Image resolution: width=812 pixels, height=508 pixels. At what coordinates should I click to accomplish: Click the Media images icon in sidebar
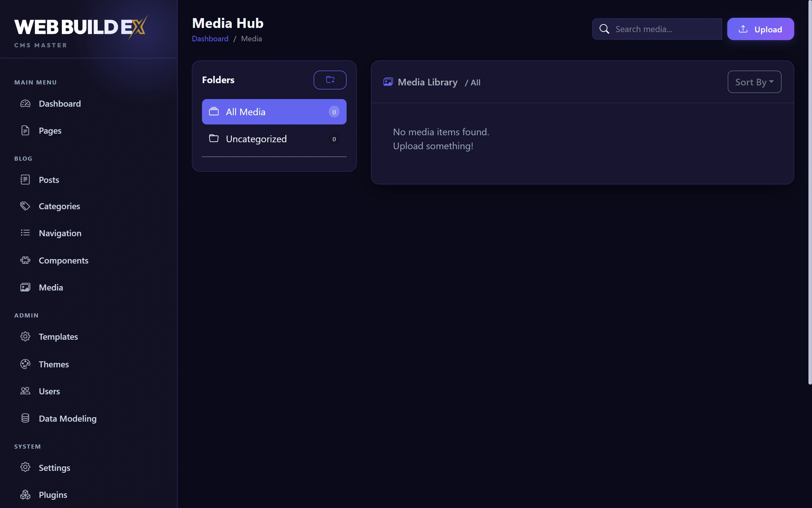25,287
